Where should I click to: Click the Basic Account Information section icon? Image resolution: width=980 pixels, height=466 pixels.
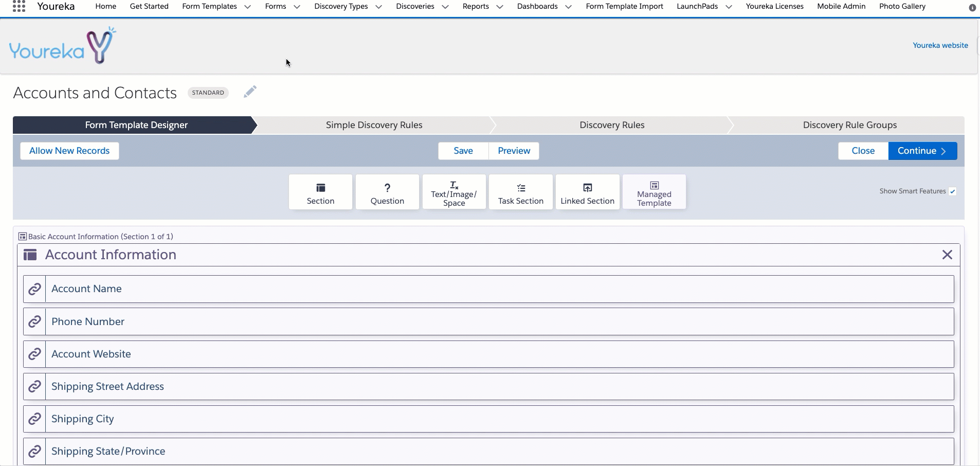[x=23, y=237]
